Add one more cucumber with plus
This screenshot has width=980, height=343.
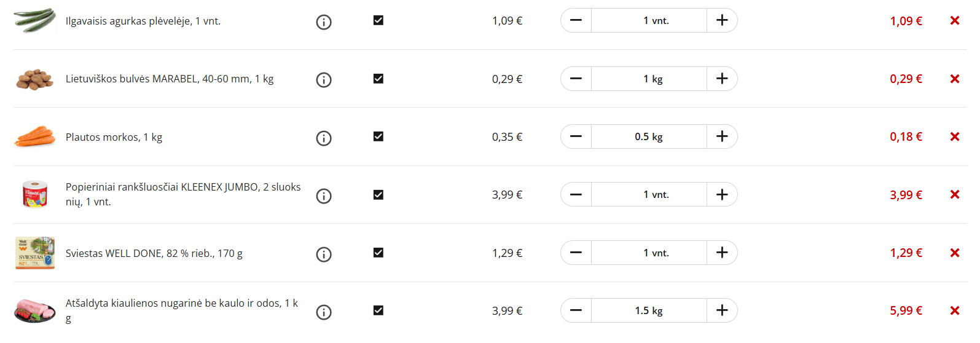[722, 20]
